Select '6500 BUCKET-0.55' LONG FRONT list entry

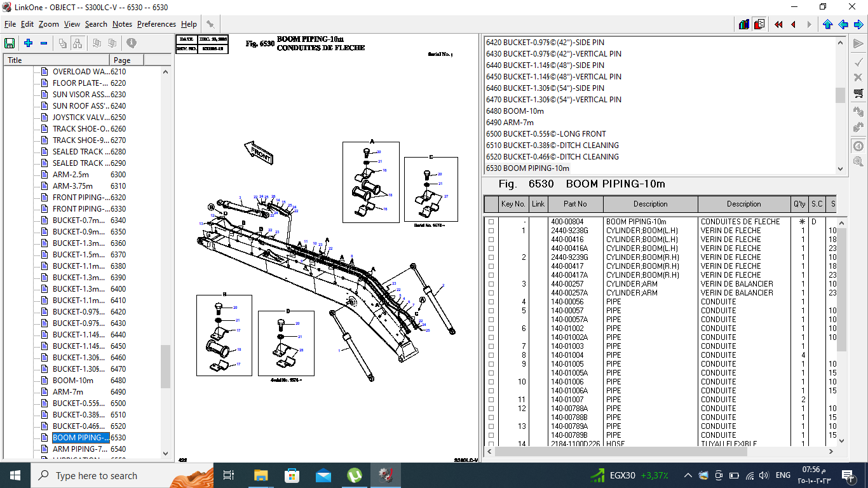546,134
